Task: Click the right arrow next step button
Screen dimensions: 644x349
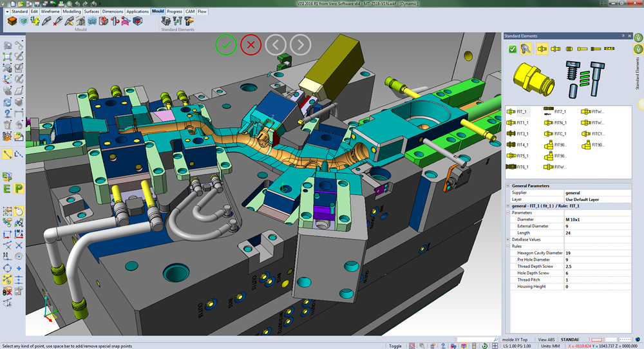Action: point(300,44)
